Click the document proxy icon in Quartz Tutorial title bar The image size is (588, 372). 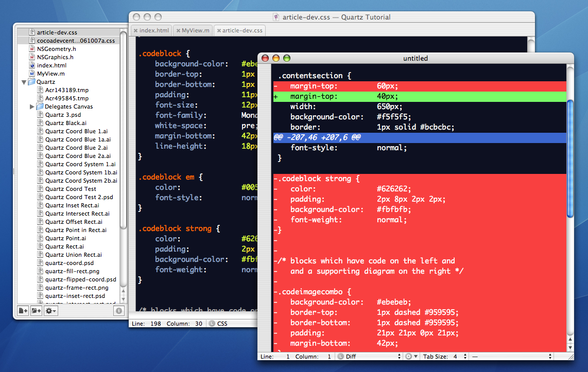[276, 17]
